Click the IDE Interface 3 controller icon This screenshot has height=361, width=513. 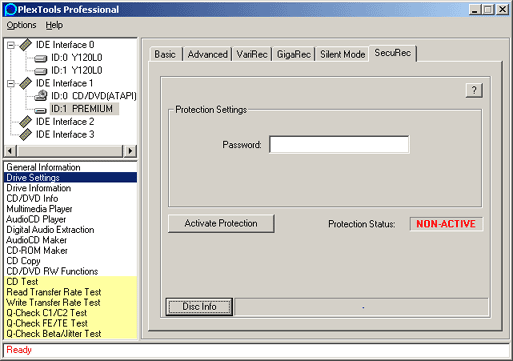pyautogui.click(x=25, y=135)
